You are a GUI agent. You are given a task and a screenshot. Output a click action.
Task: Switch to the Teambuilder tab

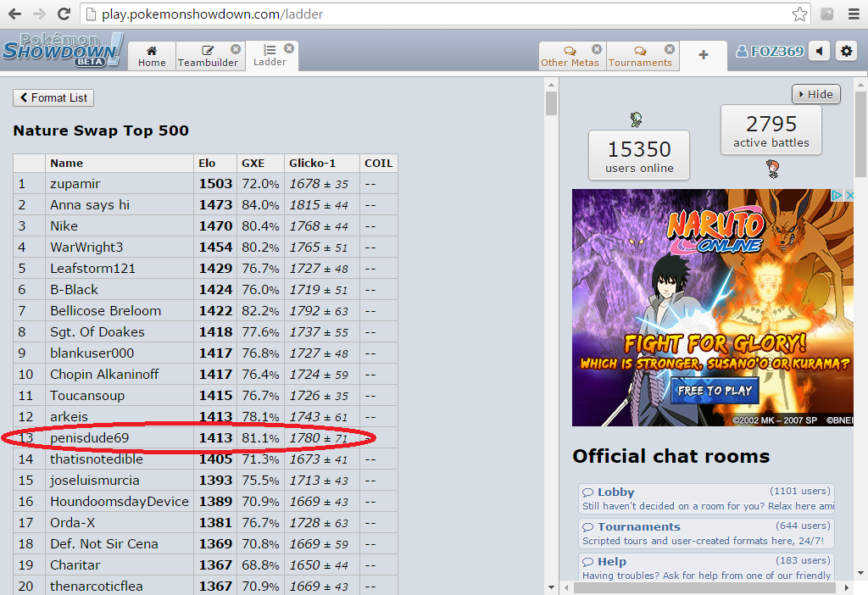tap(209, 56)
